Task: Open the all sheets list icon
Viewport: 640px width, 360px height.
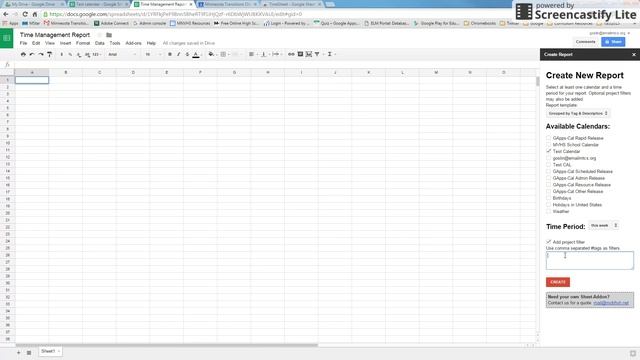Action: tap(29, 352)
